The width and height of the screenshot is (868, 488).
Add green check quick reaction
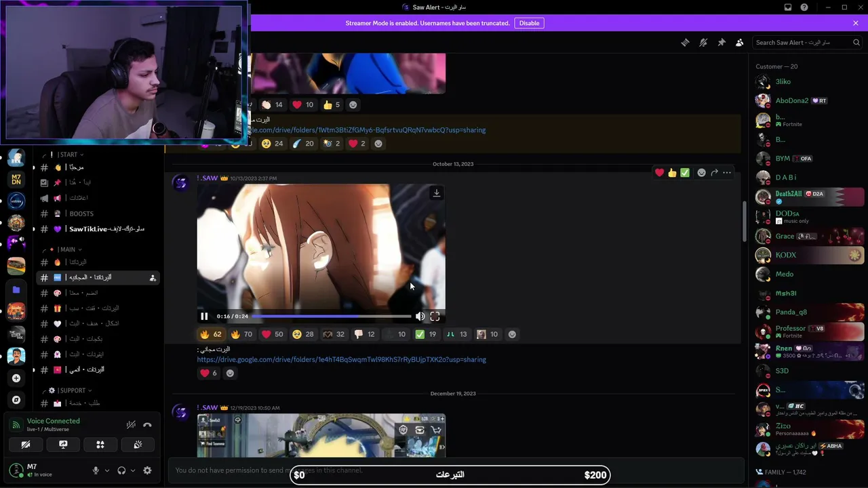(685, 173)
